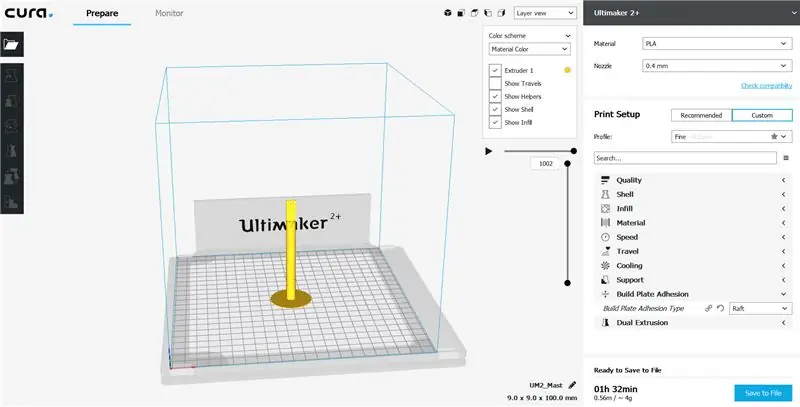Select the Per Model Settings tool
This screenshot has height=407, width=800.
(x=11, y=176)
